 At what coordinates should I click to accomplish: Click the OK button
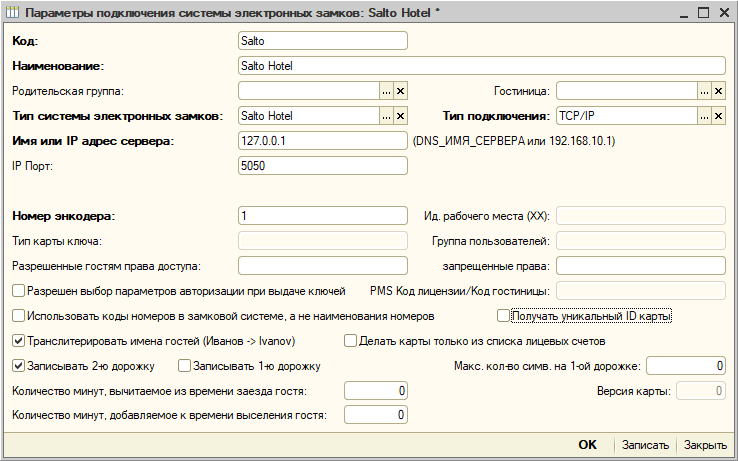click(587, 445)
